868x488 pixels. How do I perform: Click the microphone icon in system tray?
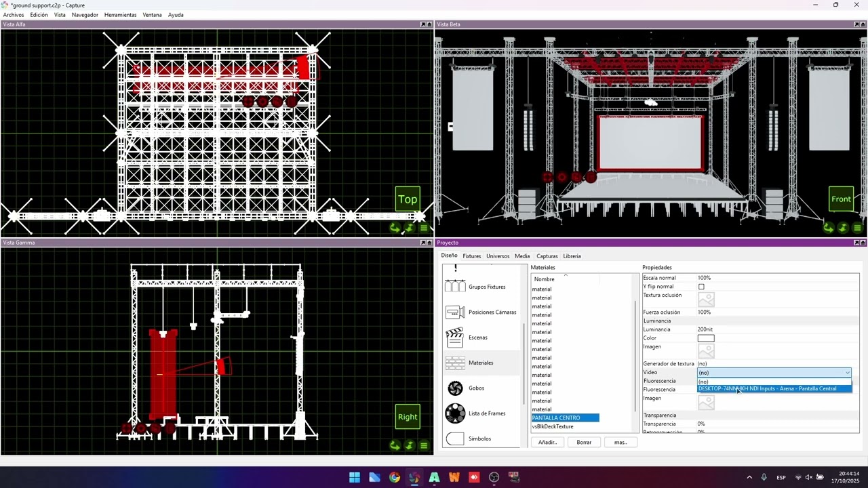pyautogui.click(x=764, y=477)
